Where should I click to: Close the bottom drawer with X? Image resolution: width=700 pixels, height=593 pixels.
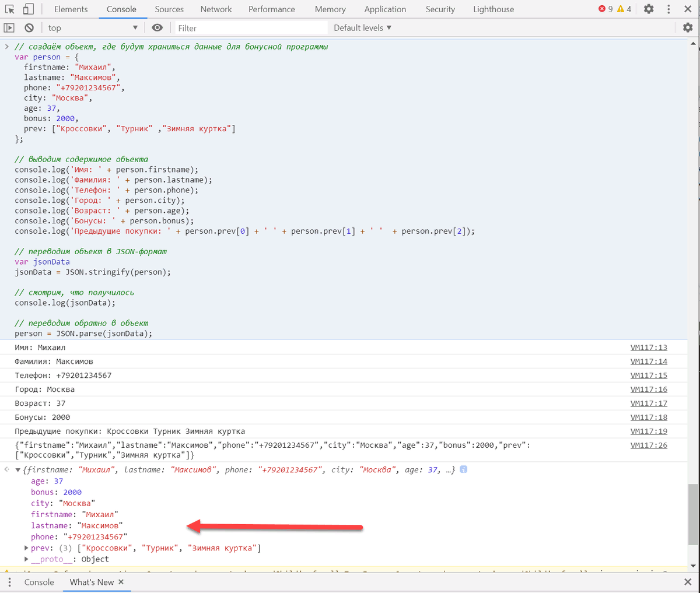pos(688,582)
